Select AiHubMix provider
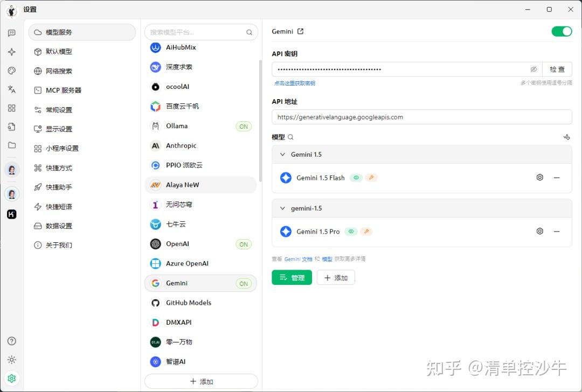The height and width of the screenshot is (392, 582). pos(200,47)
